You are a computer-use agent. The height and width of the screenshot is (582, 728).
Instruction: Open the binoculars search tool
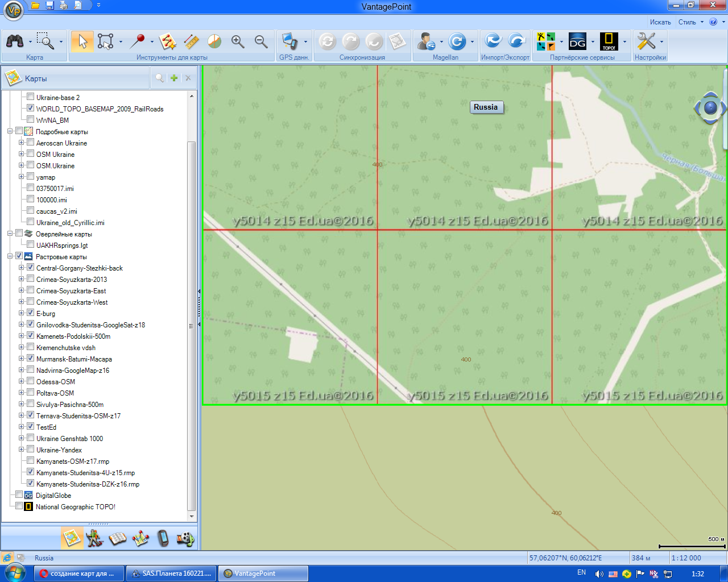tap(15, 41)
